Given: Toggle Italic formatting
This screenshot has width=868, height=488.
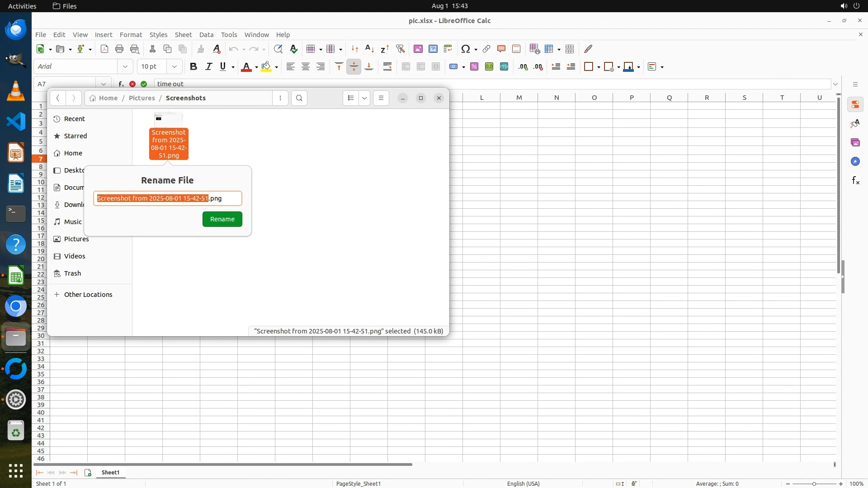Looking at the screenshot, I should click(x=208, y=66).
